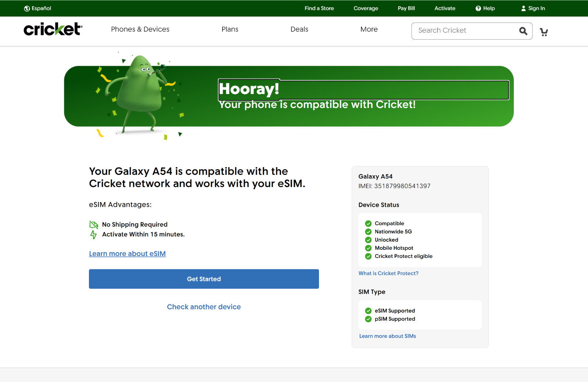
Task: Go to Find a Store
Action: pyautogui.click(x=319, y=8)
